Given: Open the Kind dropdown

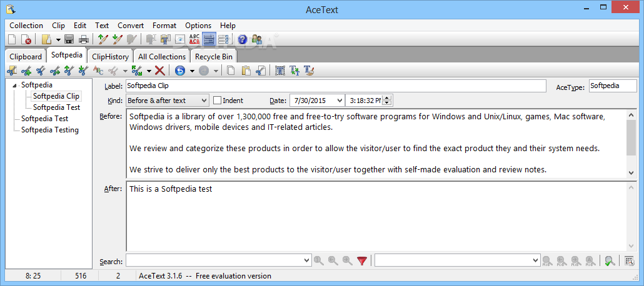Looking at the screenshot, I should click(x=204, y=101).
